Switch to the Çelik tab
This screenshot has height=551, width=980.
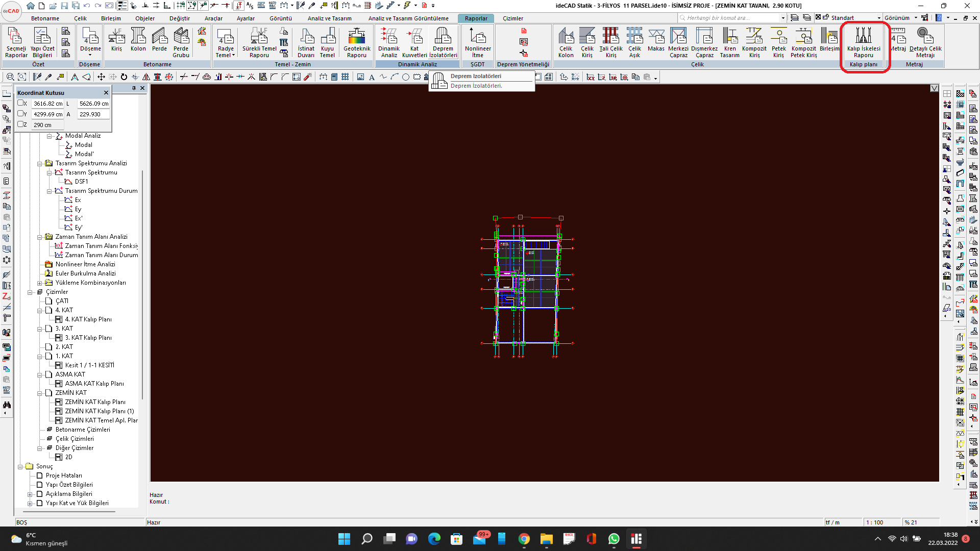click(80, 18)
